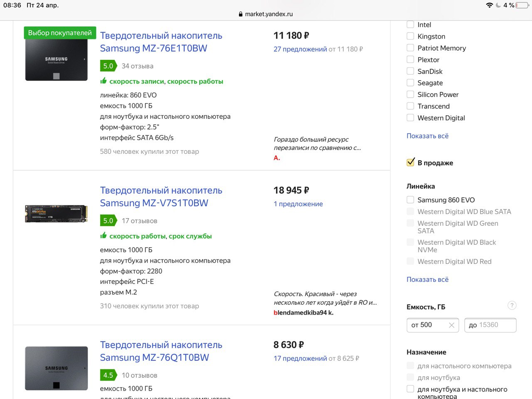Screen dimensions: 532x399
Task: Expand Линейка list with 'Показать всё'
Action: point(427,280)
